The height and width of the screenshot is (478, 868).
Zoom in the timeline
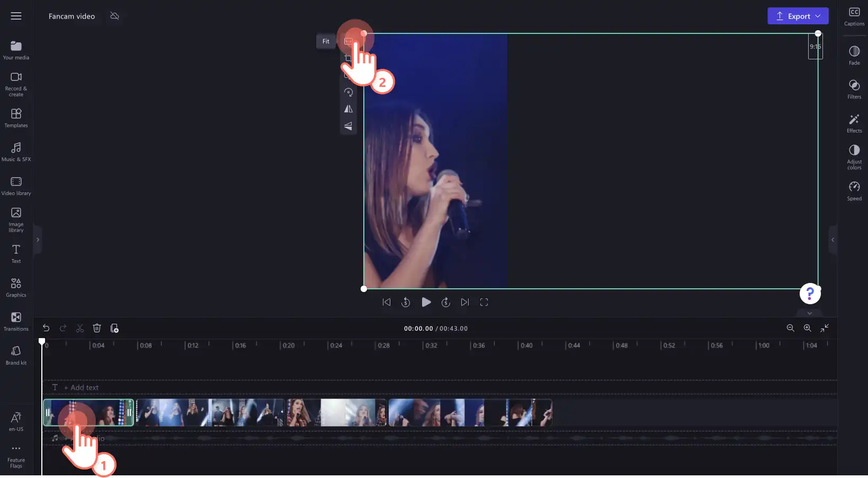pyautogui.click(x=807, y=328)
